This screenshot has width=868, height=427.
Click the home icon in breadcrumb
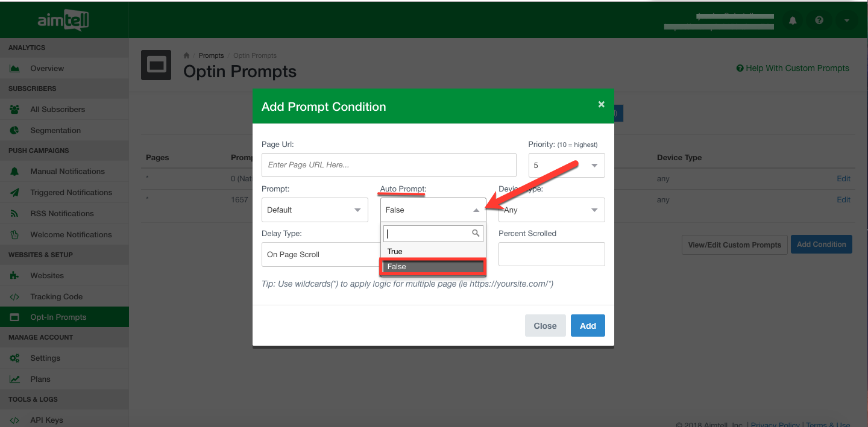click(187, 55)
